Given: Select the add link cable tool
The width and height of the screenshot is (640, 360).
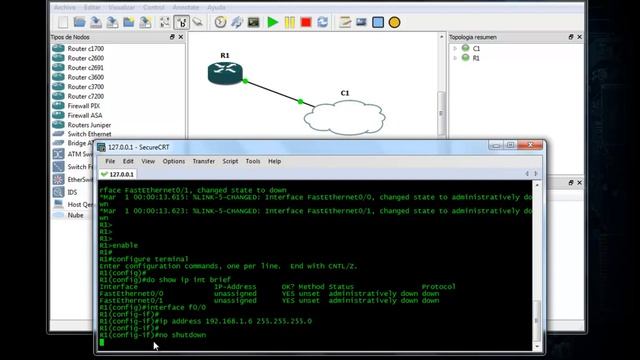Looking at the screenshot, I should click(198, 22).
